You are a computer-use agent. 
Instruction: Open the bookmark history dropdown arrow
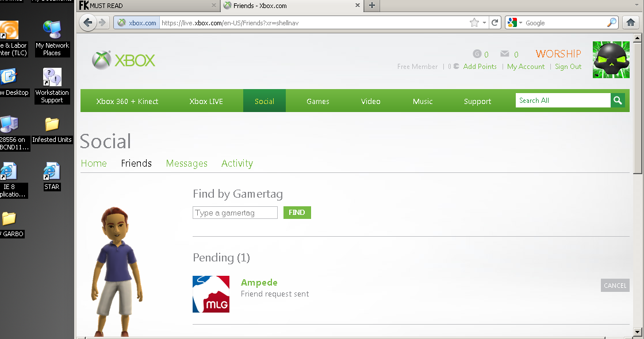(484, 22)
